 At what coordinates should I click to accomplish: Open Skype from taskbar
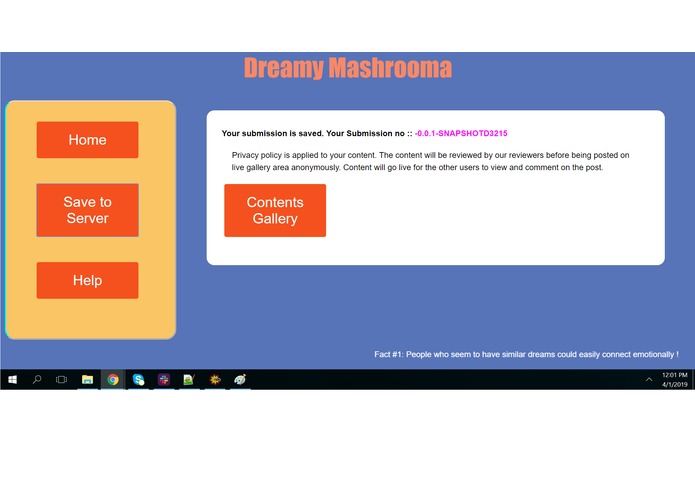(138, 380)
